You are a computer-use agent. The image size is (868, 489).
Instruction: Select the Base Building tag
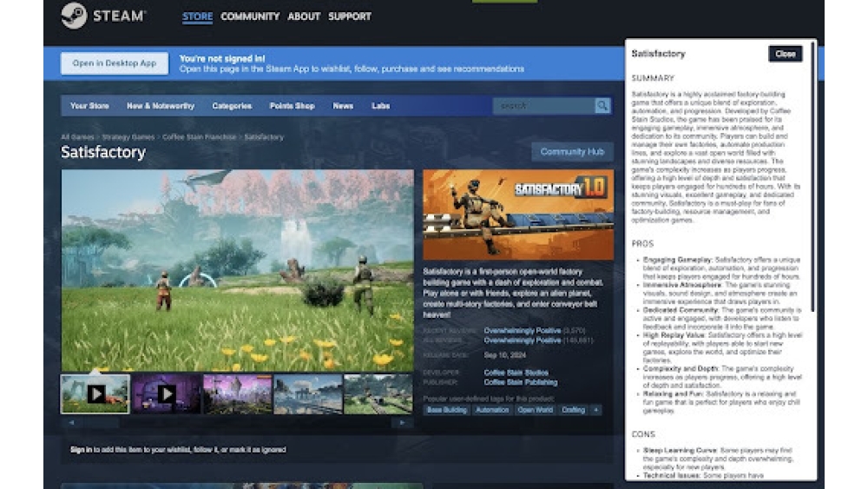pos(447,410)
